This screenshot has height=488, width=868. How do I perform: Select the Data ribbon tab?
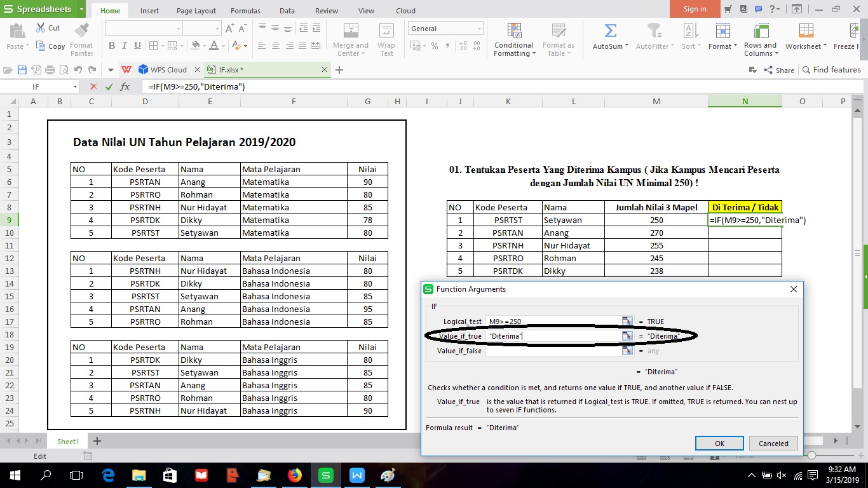pyautogui.click(x=287, y=11)
